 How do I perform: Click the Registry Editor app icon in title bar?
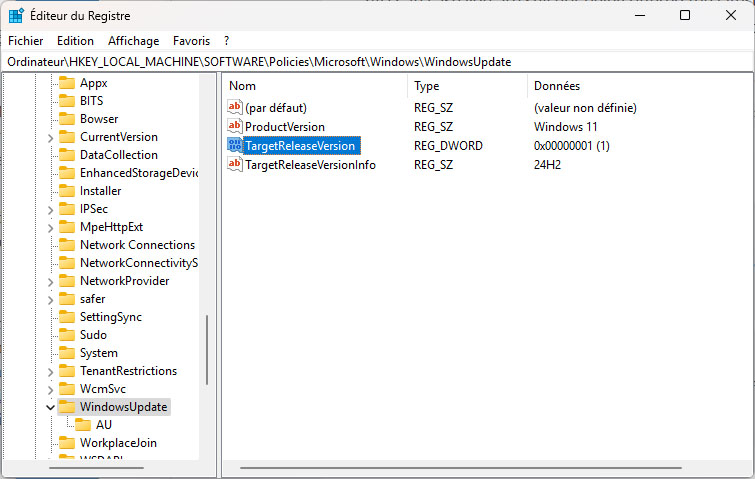pyautogui.click(x=16, y=15)
